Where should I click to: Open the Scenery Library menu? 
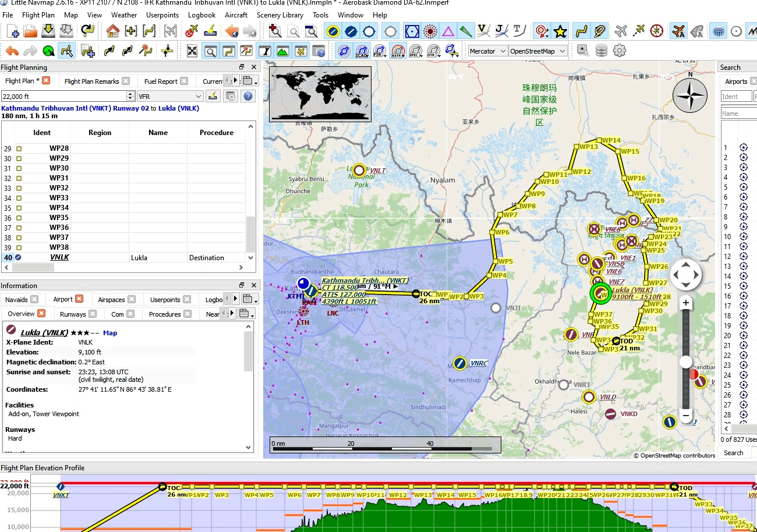click(x=280, y=15)
